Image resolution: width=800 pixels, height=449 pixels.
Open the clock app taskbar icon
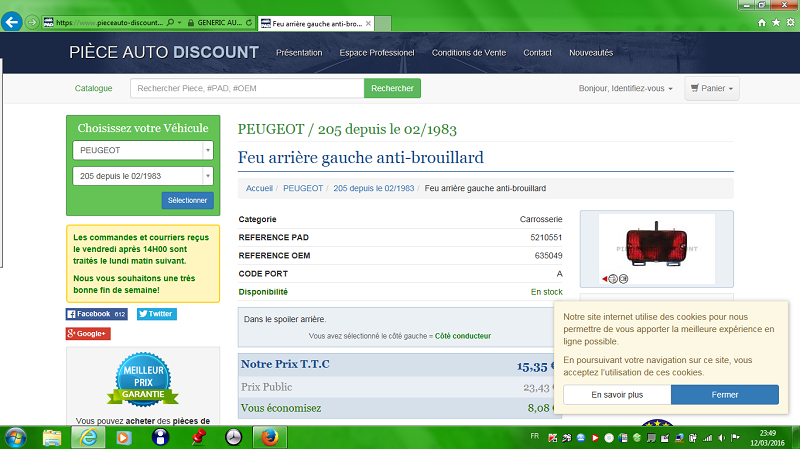[234, 438]
